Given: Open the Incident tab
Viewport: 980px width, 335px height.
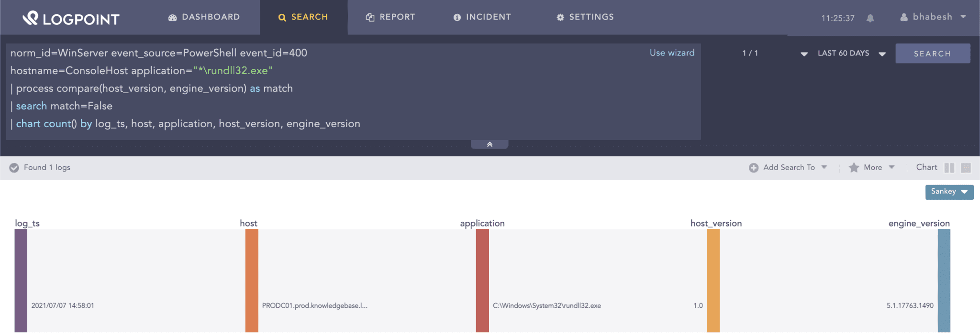Looking at the screenshot, I should tap(482, 17).
